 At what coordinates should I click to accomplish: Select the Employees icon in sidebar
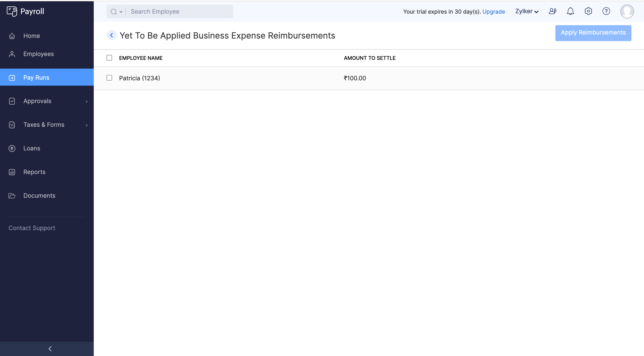pyautogui.click(x=12, y=54)
